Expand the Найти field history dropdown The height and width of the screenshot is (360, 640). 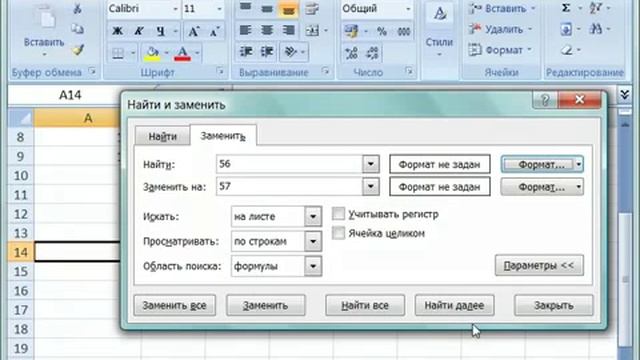coord(371,164)
